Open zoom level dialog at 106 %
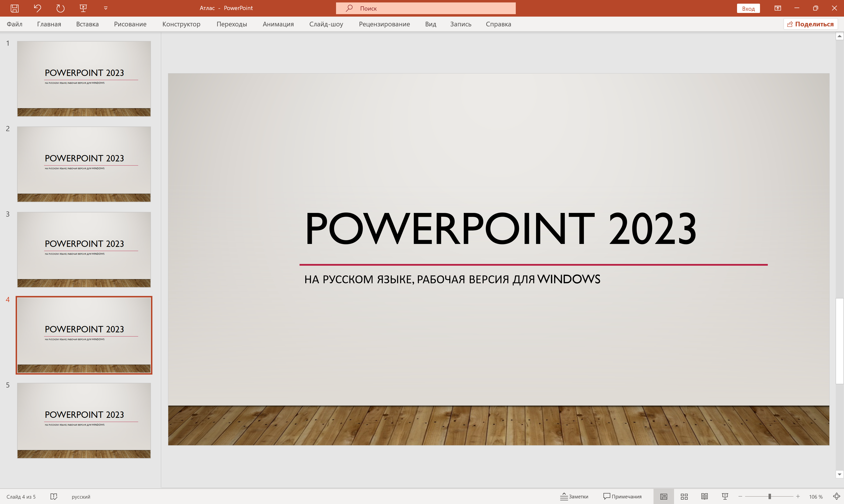Image resolution: width=844 pixels, height=504 pixels. point(815,497)
